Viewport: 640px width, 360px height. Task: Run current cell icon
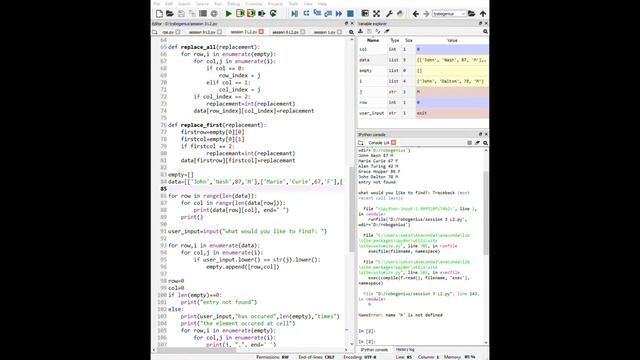(240, 14)
